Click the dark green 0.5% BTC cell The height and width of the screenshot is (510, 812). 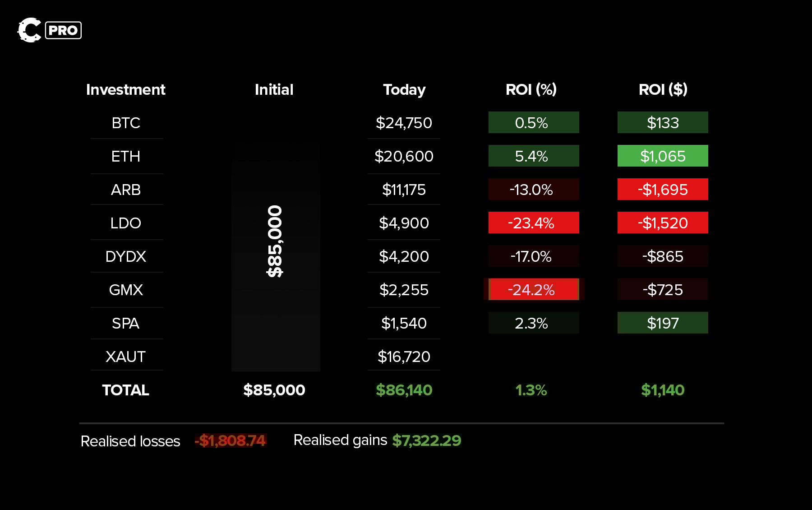tap(533, 122)
